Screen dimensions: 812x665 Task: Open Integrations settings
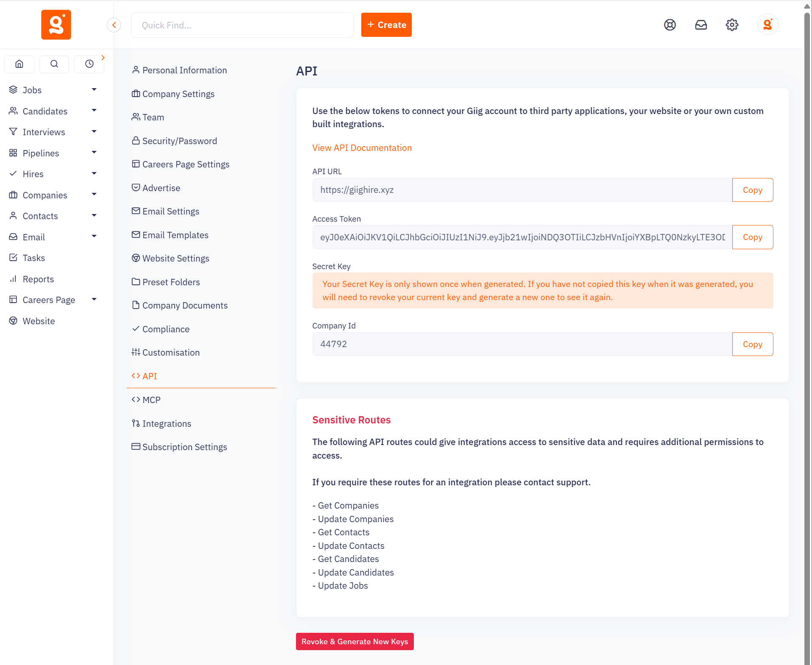click(162, 423)
